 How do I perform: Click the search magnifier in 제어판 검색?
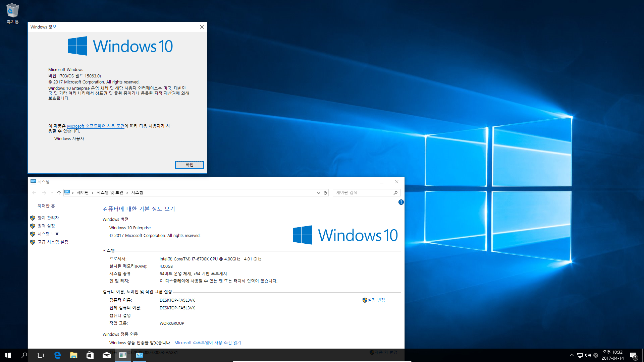tap(395, 193)
